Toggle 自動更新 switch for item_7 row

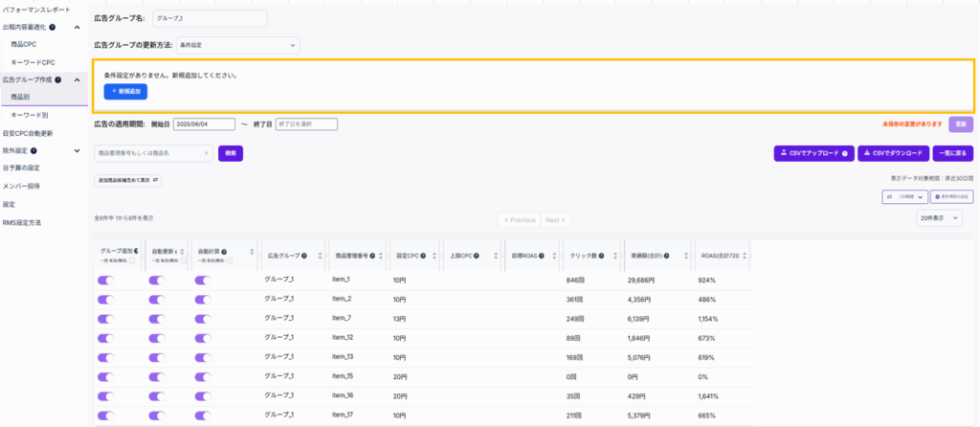157,318
